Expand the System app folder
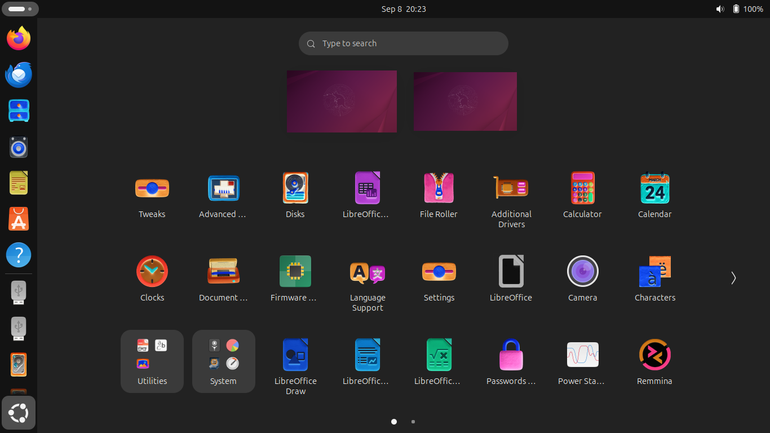The height and width of the screenshot is (433, 770). point(223,361)
